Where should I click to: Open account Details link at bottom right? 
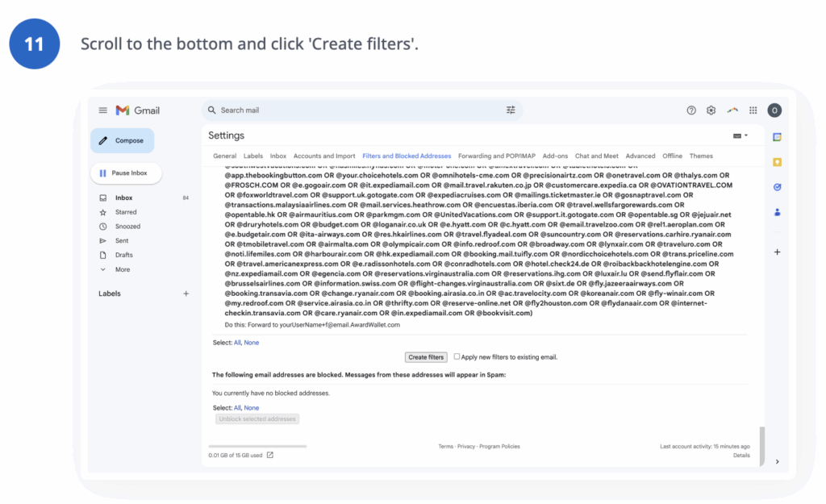pos(740,455)
